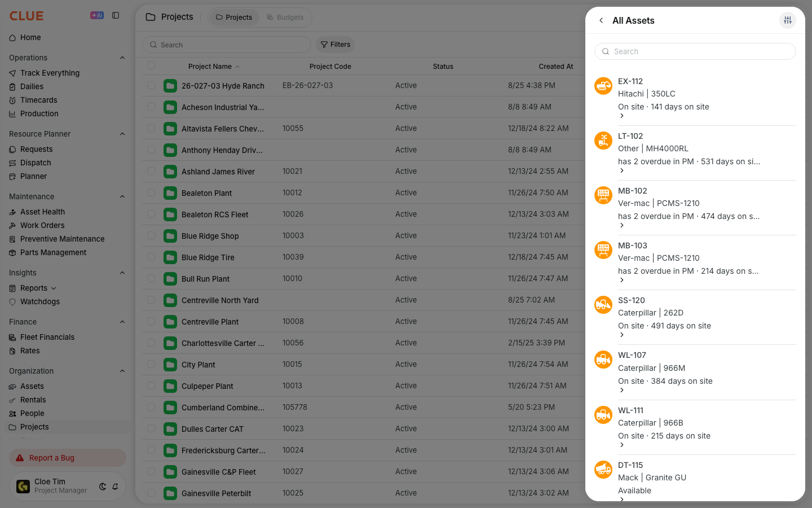812x508 pixels.
Task: Check the 26-027-03 Hyde Ranch row checkbox
Action: coord(151,85)
